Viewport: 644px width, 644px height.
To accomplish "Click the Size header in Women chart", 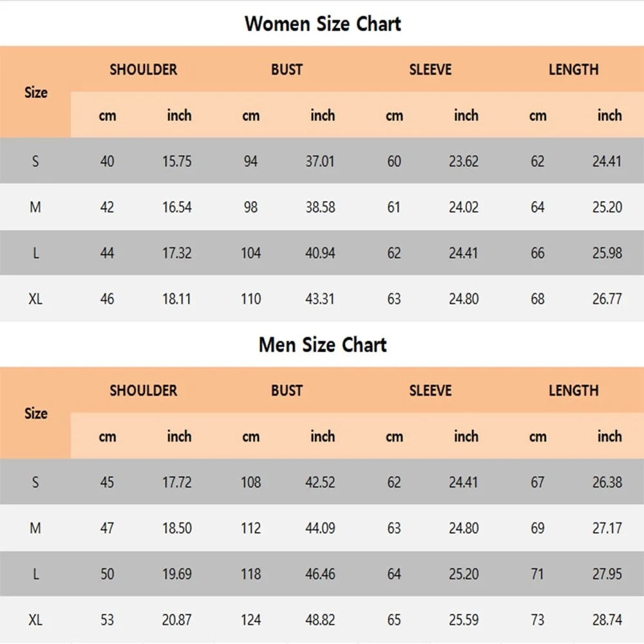I will click(x=36, y=92).
